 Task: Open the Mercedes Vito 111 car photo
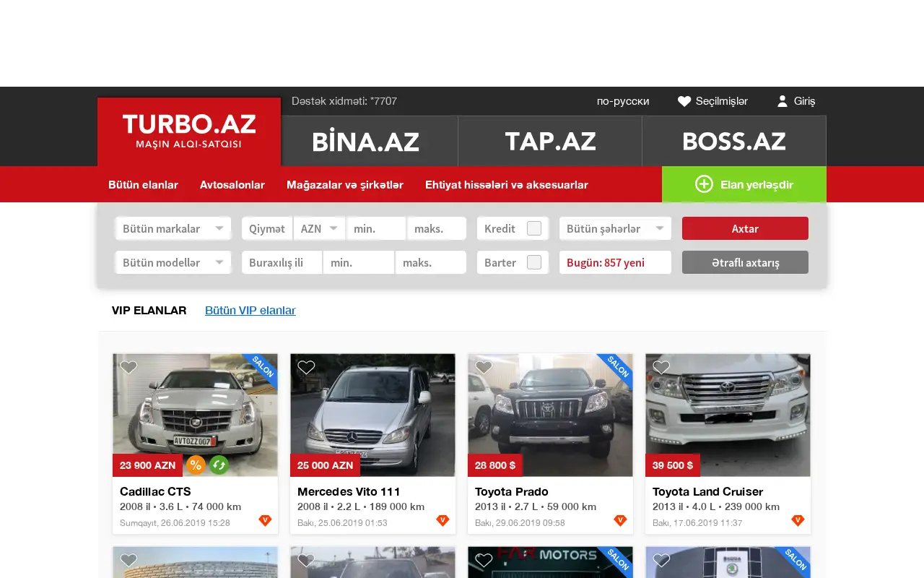372,415
